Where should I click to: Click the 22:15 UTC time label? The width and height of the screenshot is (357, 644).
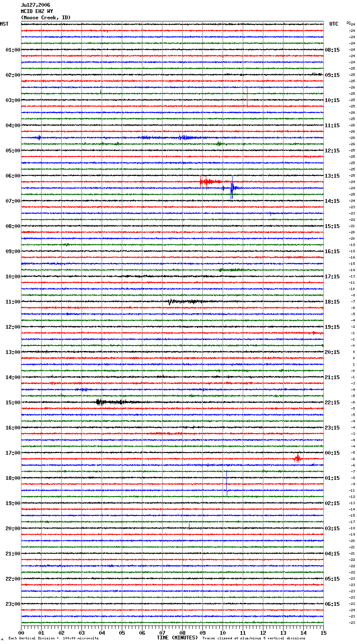(332, 403)
